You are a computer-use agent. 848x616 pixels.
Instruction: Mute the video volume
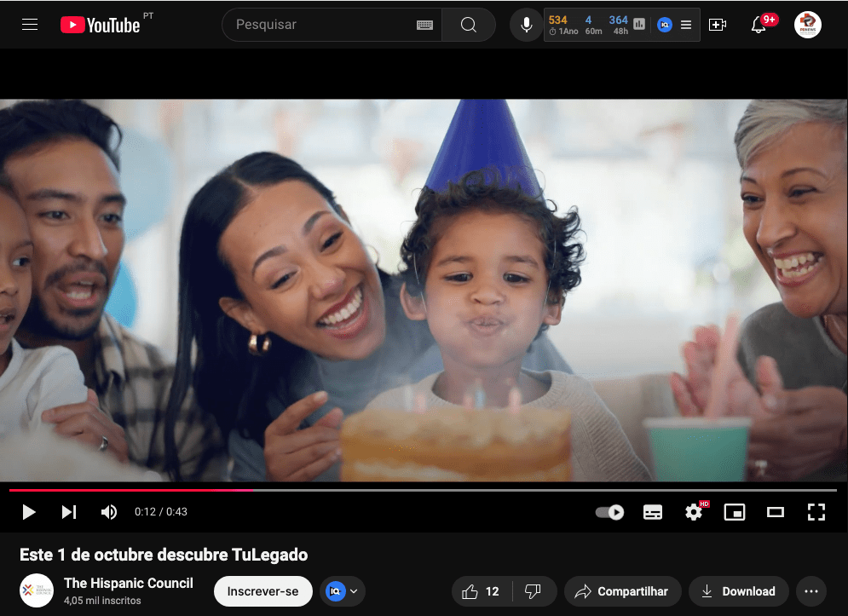[x=109, y=512]
